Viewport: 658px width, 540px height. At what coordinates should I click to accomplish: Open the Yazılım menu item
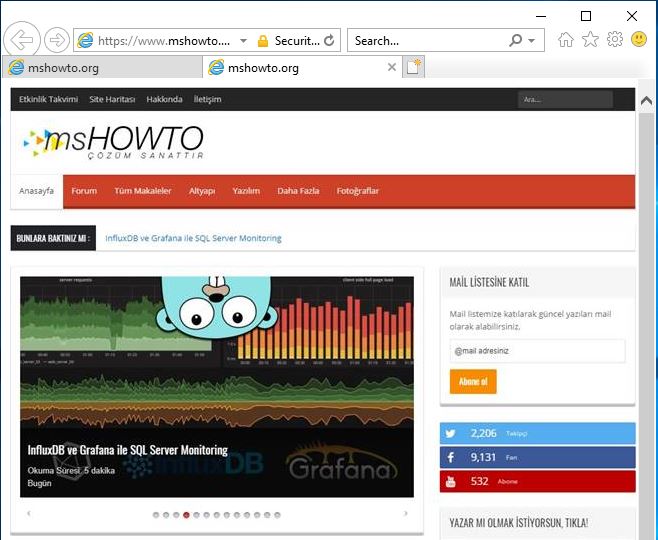tap(246, 191)
